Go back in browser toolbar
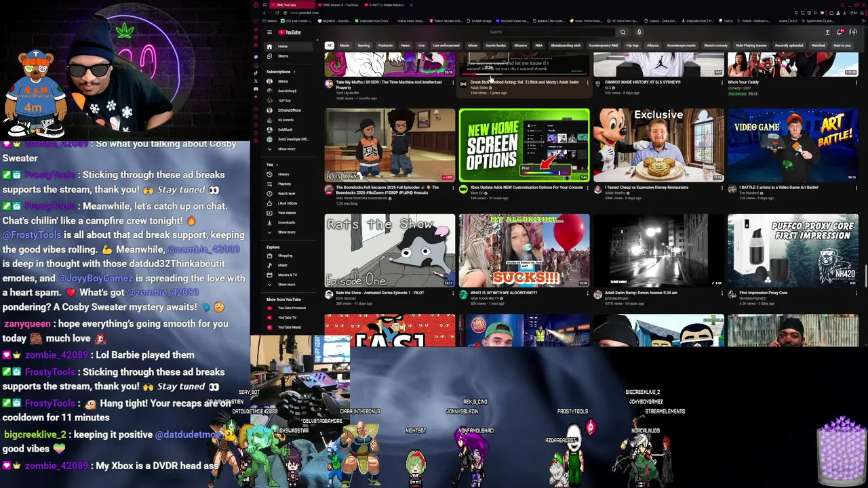Screen dimensions: 868x488 click(x=264, y=13)
